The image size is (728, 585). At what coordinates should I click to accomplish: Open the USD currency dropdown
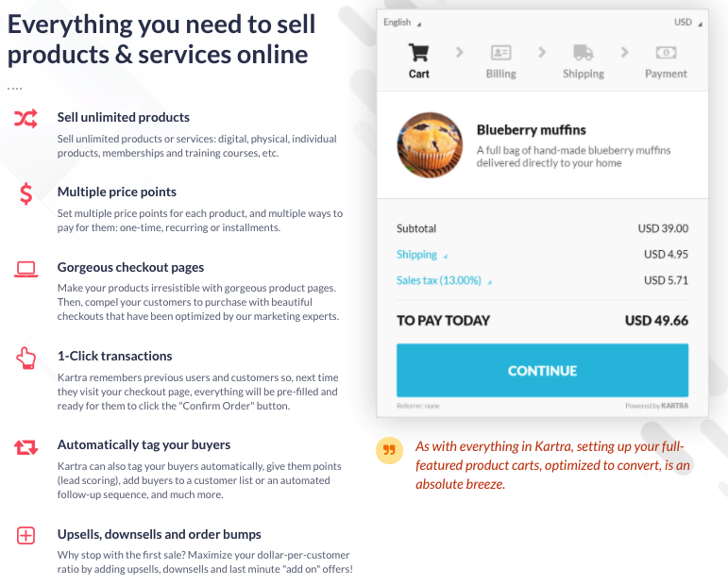coord(688,23)
